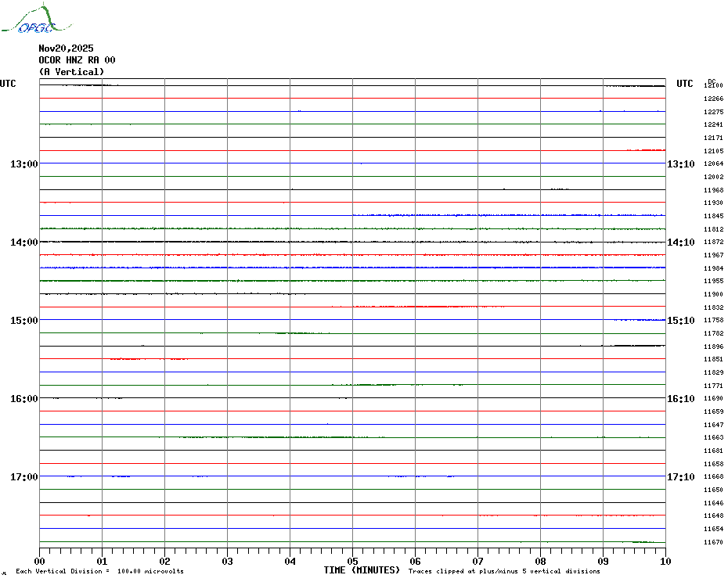Click the 05 minute tick label
728x582 pixels.
[x=352, y=561]
